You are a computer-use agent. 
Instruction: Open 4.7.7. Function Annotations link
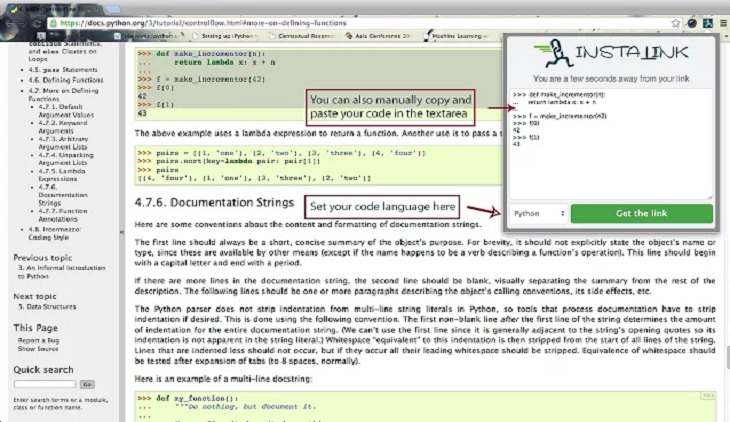63,215
